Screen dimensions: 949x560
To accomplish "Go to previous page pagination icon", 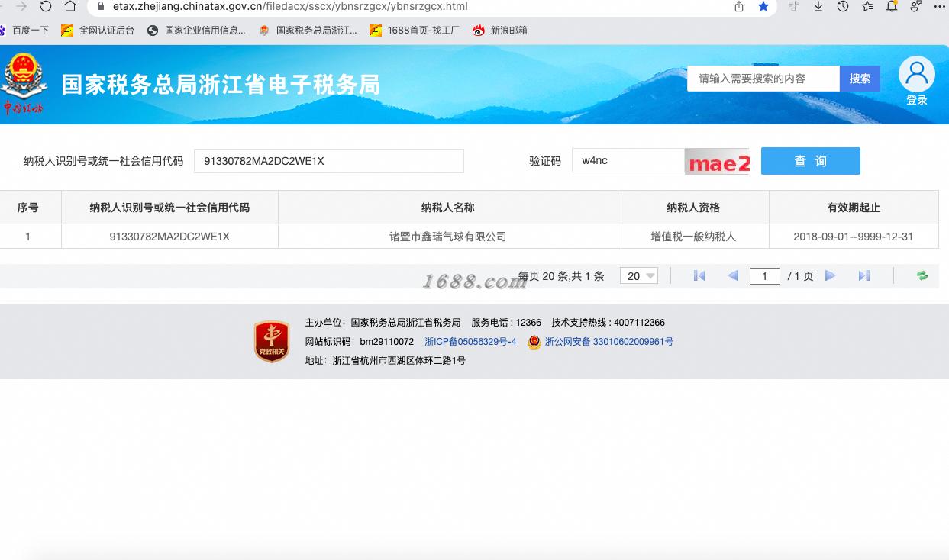I will pyautogui.click(x=733, y=276).
